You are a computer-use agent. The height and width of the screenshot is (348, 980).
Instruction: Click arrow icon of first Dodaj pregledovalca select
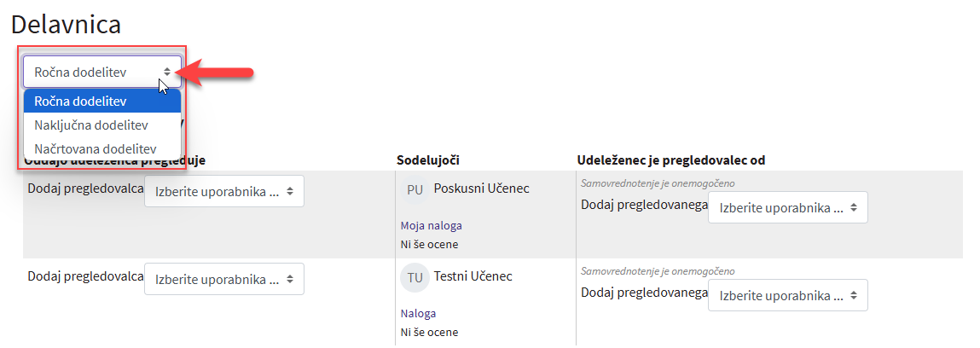coord(289,192)
